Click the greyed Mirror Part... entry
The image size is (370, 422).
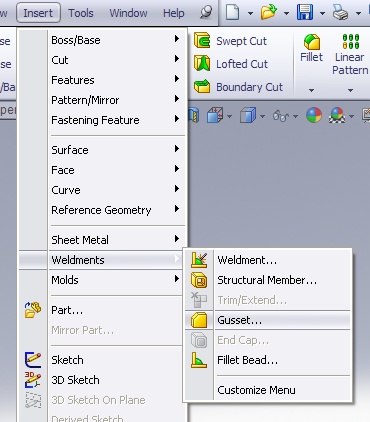tap(83, 330)
